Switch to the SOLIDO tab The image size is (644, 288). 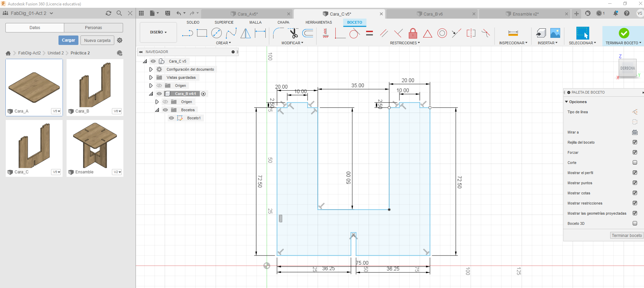(193, 22)
